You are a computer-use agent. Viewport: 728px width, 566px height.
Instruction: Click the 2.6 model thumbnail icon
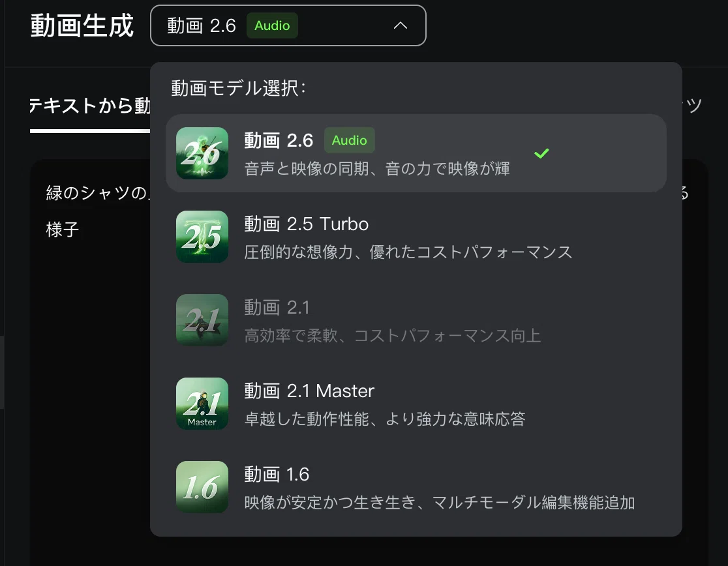pyautogui.click(x=202, y=153)
